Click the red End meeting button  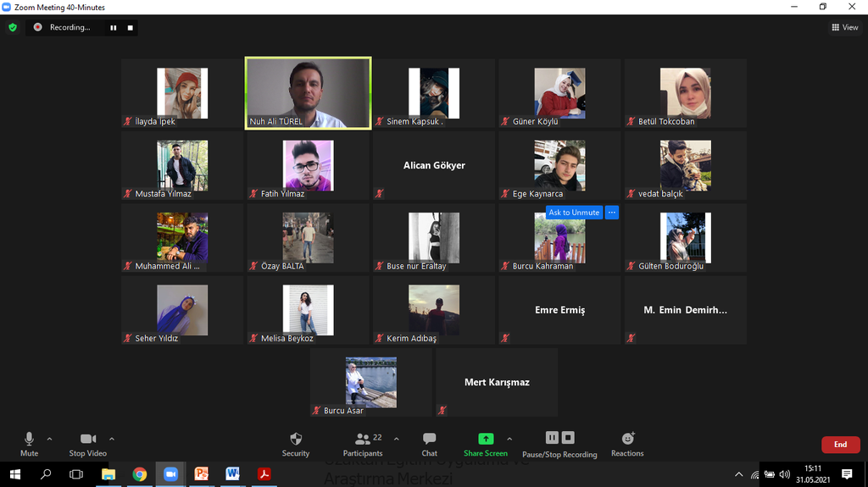coord(840,445)
